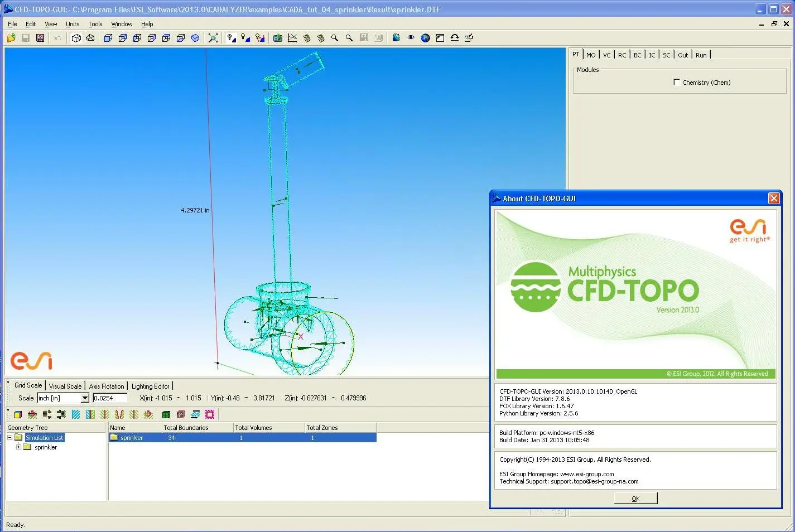Click the Save toolbar icon
This screenshot has width=795, height=532.
coord(25,37)
